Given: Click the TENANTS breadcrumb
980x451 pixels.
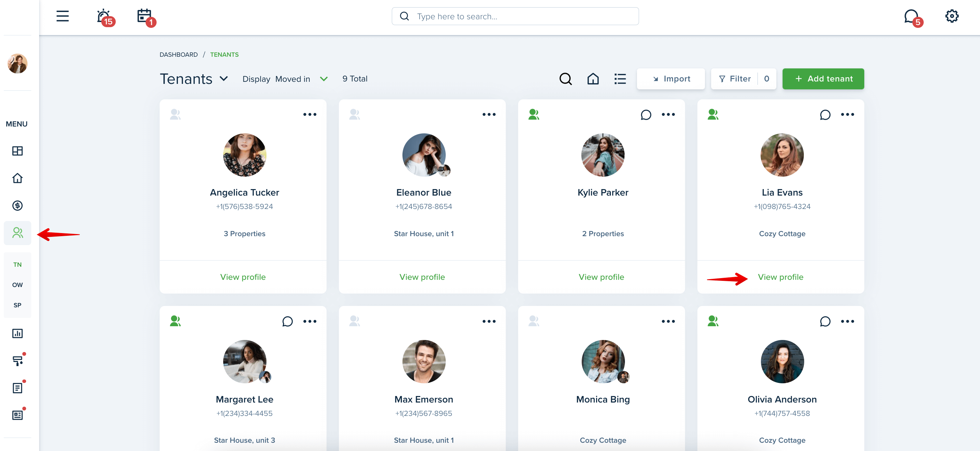Looking at the screenshot, I should pos(225,54).
